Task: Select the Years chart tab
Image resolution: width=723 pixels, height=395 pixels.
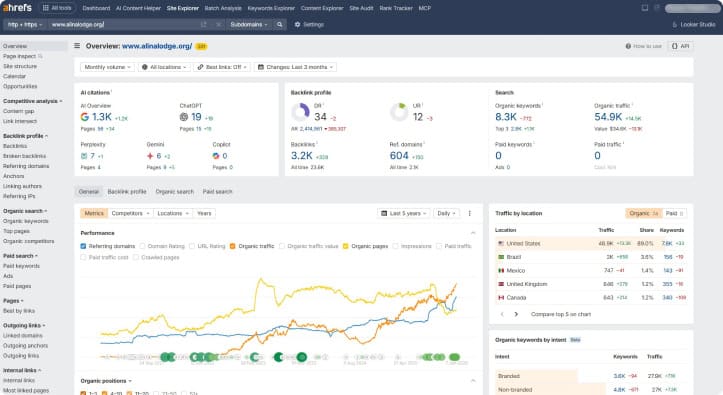Action: click(x=204, y=213)
